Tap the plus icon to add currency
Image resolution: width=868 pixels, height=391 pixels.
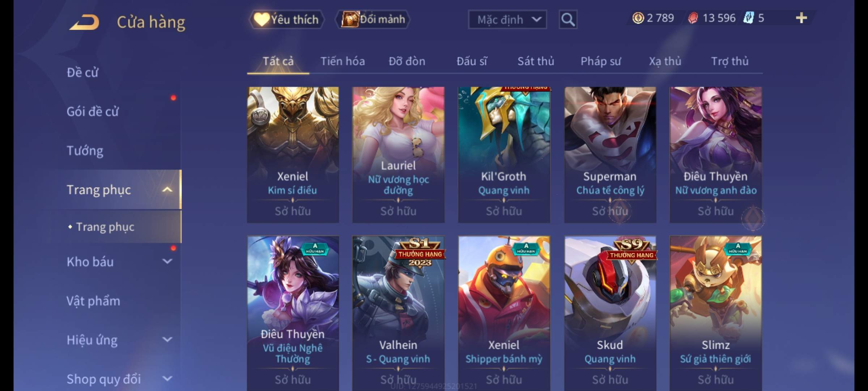click(x=801, y=18)
